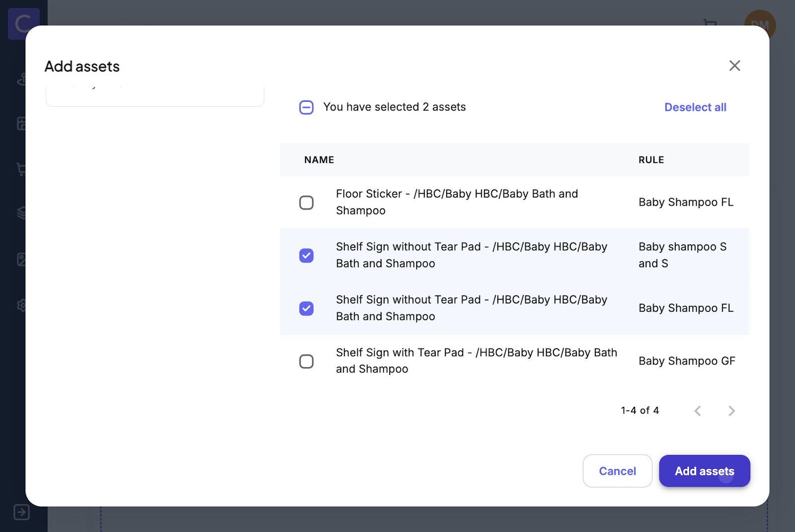Uncheck Shelf Sign with rule Baby shampoo S and S
Screen dimensions: 795x532
coord(307,255)
